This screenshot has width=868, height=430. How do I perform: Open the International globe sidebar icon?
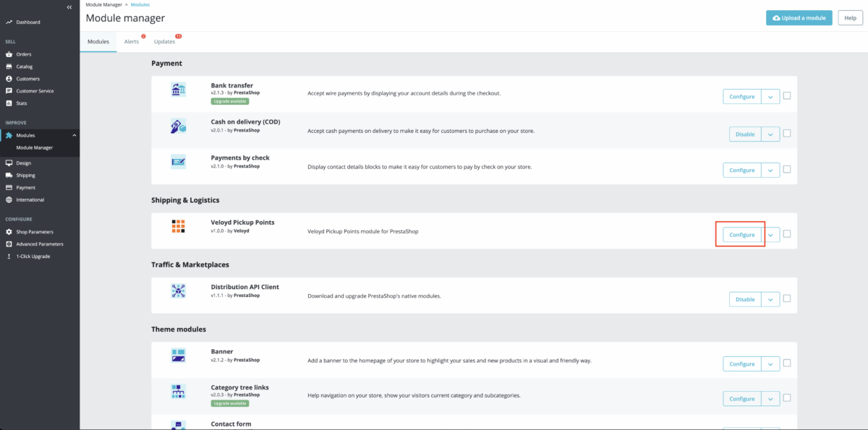point(9,200)
